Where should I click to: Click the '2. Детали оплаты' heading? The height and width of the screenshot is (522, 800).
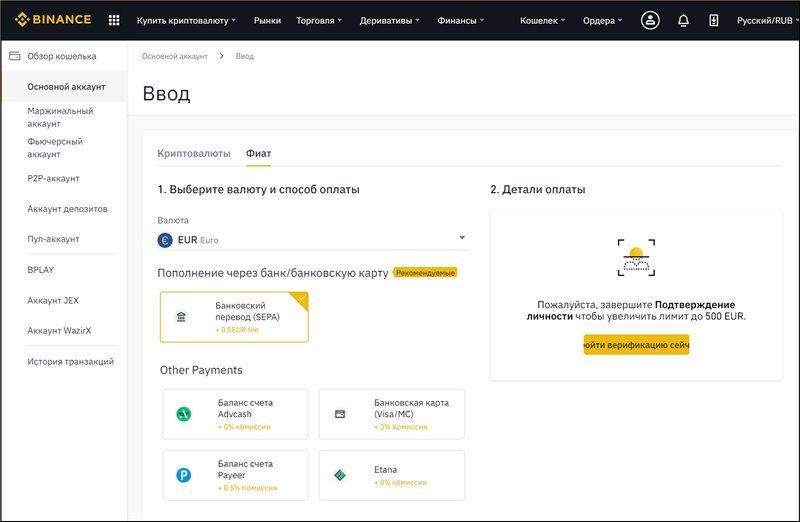point(538,189)
